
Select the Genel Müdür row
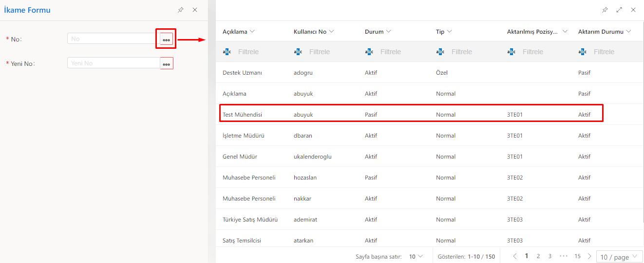pyautogui.click(x=240, y=157)
